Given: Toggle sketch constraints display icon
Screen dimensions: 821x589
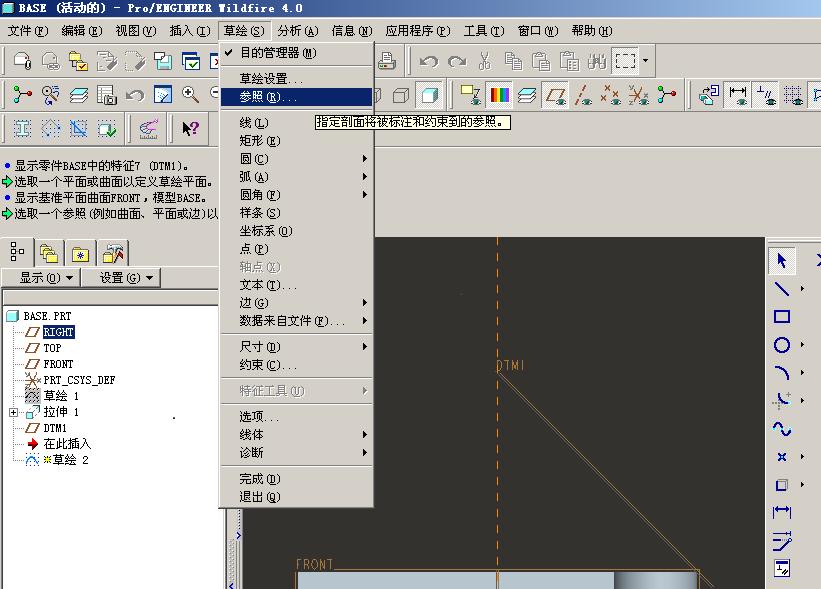Looking at the screenshot, I should tap(765, 95).
